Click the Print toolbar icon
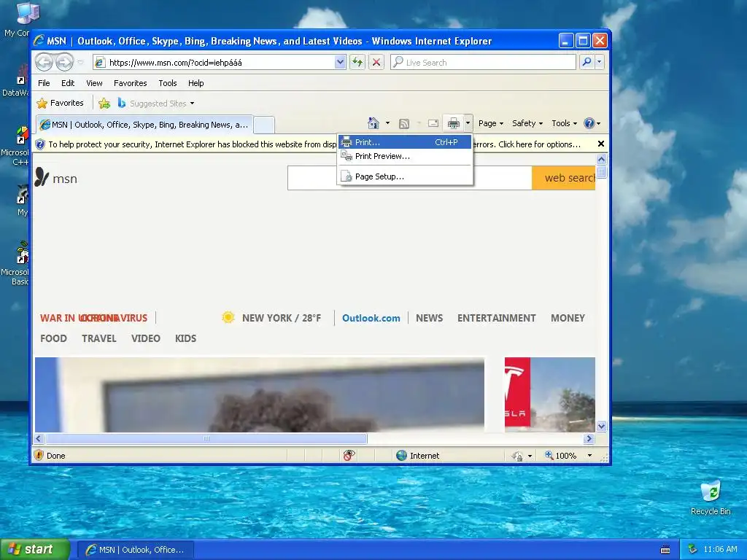 pyautogui.click(x=453, y=123)
